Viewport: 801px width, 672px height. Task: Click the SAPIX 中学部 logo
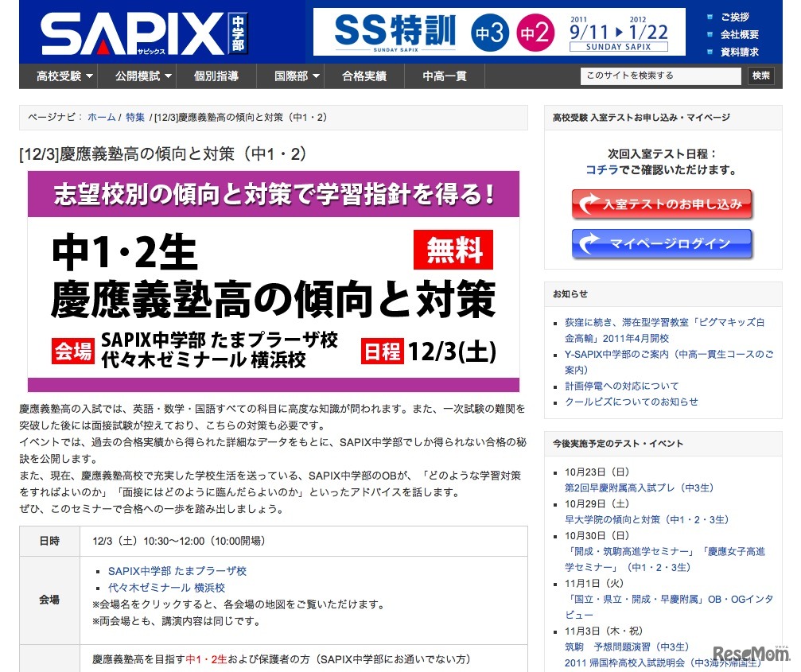point(143,33)
